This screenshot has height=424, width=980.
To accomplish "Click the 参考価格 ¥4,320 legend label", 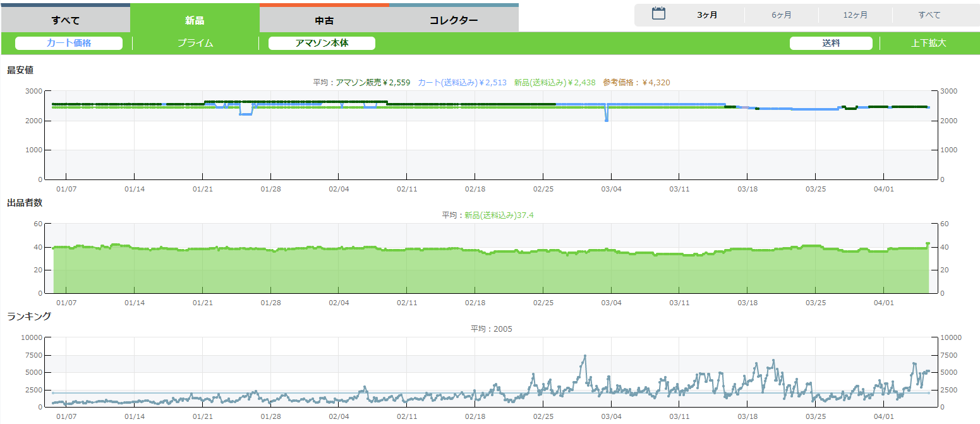I will [636, 82].
